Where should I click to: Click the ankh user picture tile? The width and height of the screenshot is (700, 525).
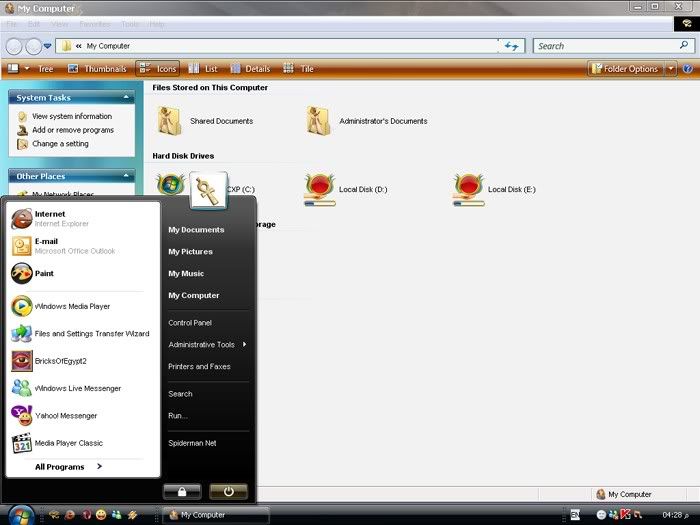(208, 190)
